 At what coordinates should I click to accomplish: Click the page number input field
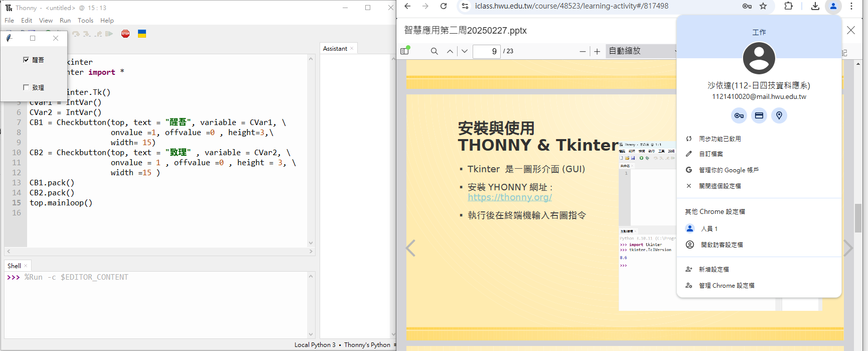point(486,51)
